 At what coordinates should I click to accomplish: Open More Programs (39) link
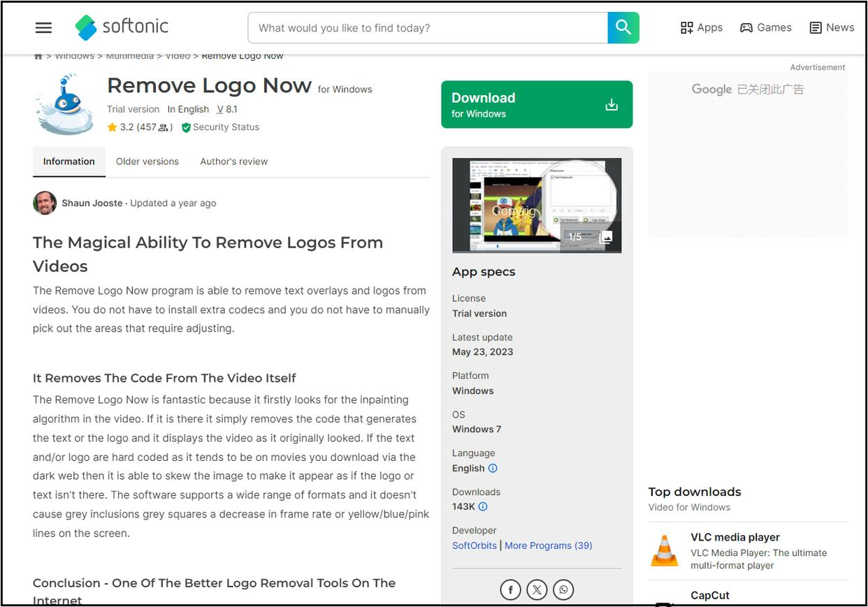[549, 545]
